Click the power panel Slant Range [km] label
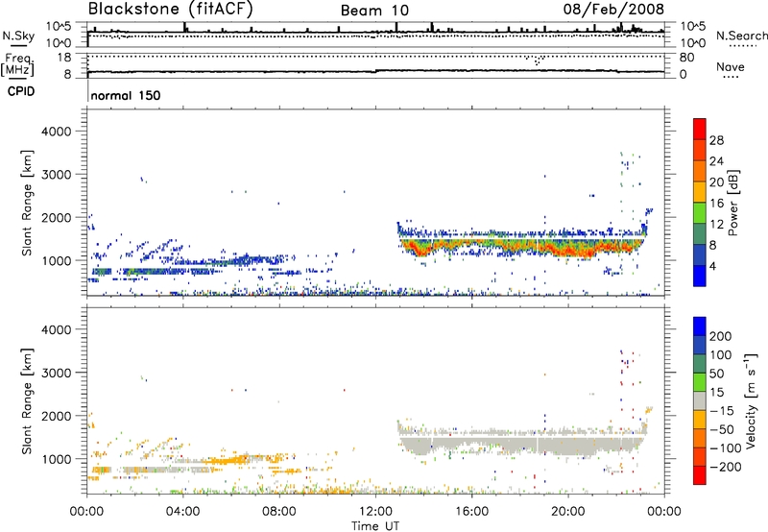Screen dimensions: 768x532 [27, 203]
